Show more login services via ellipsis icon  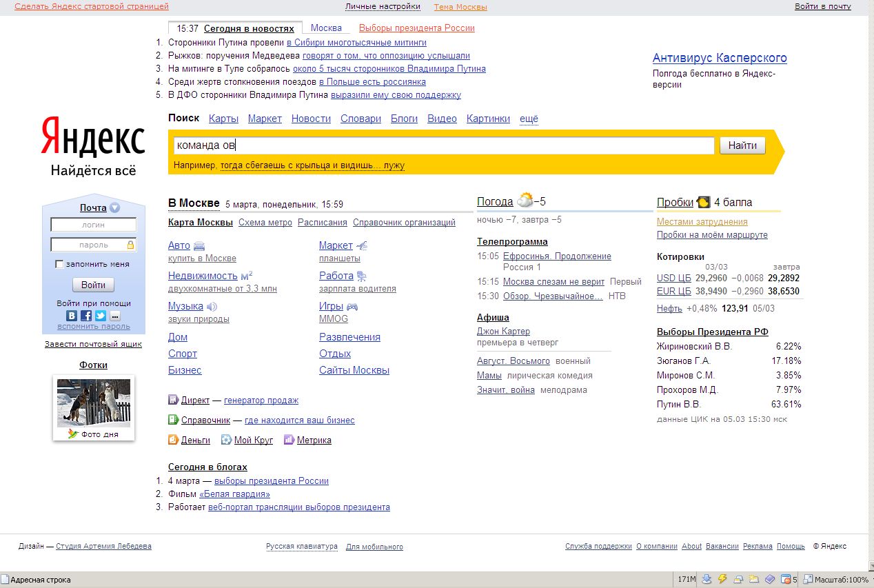[114, 316]
